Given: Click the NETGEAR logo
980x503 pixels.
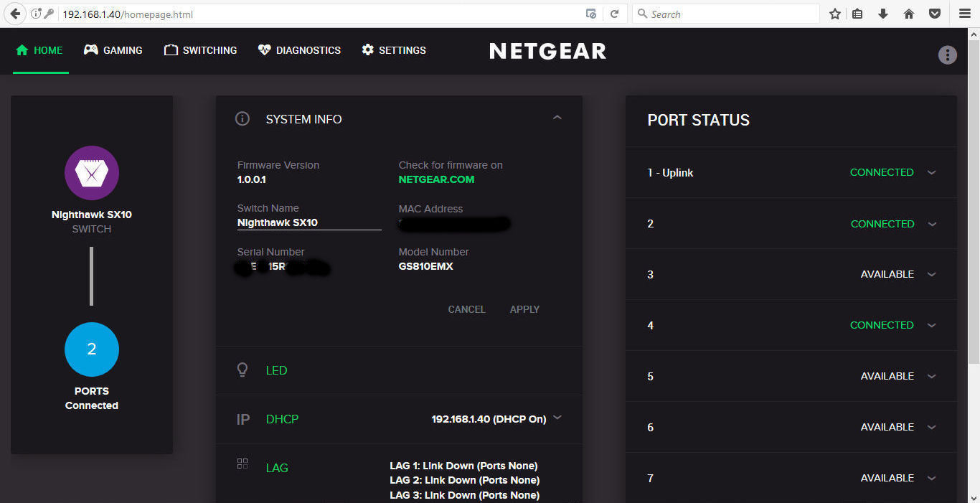Looking at the screenshot, I should point(548,50).
